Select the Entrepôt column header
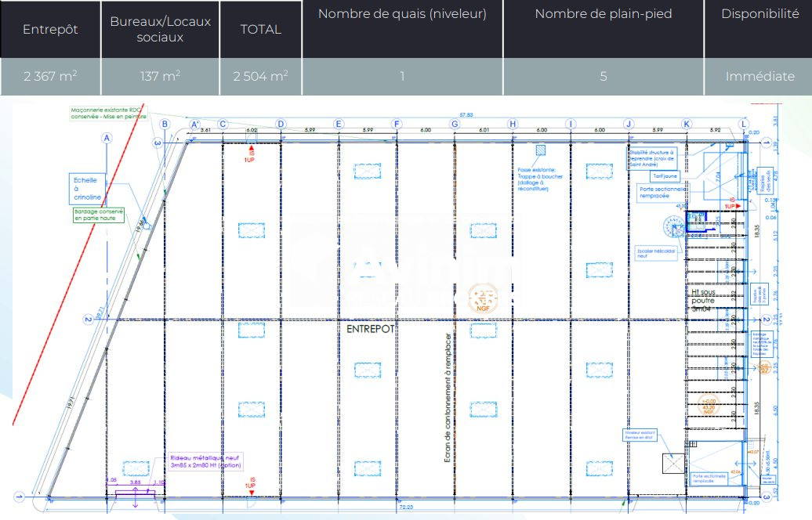The height and width of the screenshot is (520, 812). point(50,29)
